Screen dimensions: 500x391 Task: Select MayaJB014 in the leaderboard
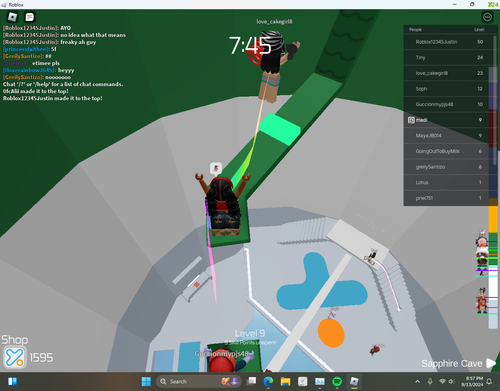point(446,136)
